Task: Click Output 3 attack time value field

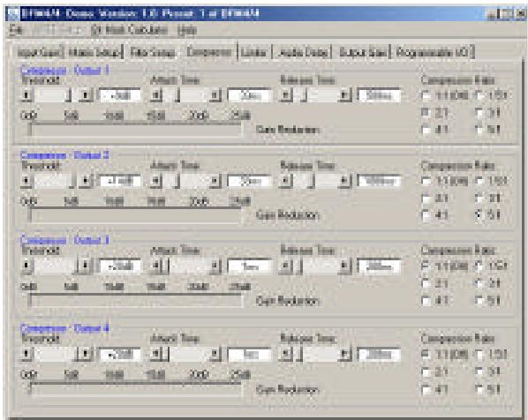Action: pyautogui.click(x=250, y=266)
